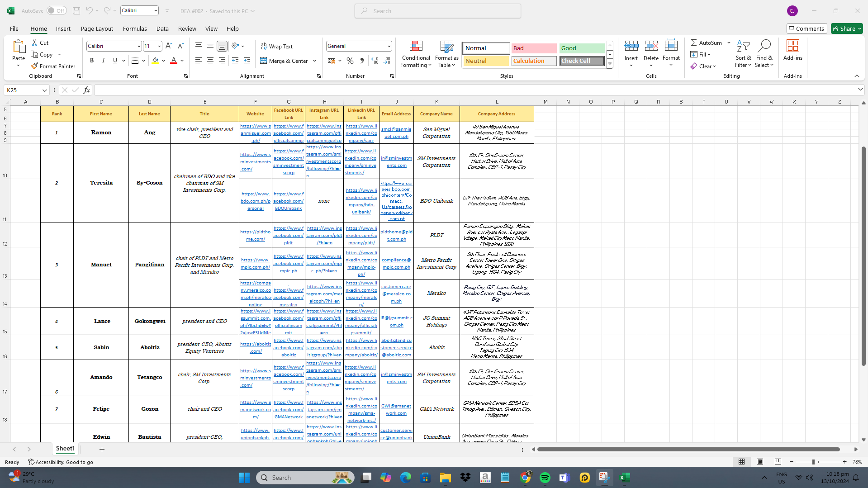Expand the formula bar

pyautogui.click(x=860, y=90)
